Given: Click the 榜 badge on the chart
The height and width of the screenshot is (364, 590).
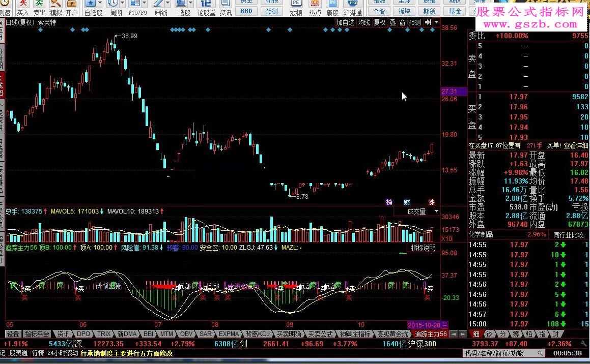Looking at the screenshot, I should [x=389, y=202].
